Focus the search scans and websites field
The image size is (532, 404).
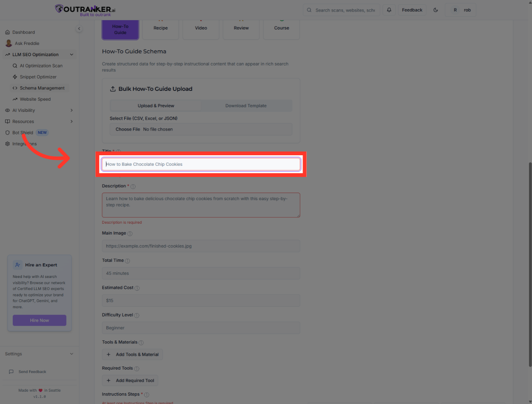[342, 10]
